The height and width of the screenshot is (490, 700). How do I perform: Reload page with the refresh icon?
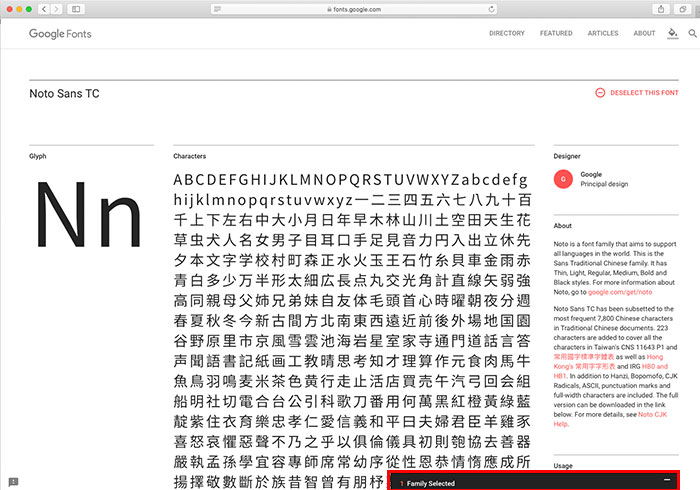tap(492, 9)
